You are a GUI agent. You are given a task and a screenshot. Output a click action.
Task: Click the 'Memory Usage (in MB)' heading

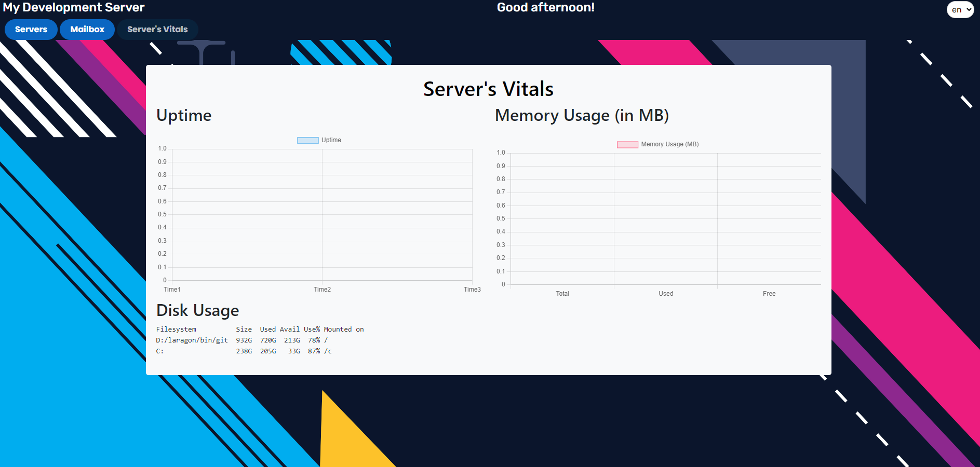coord(582,115)
